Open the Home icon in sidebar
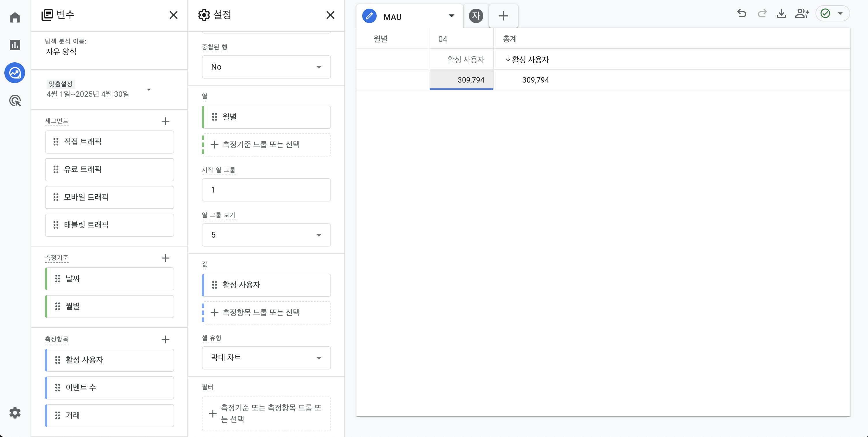 click(x=15, y=17)
